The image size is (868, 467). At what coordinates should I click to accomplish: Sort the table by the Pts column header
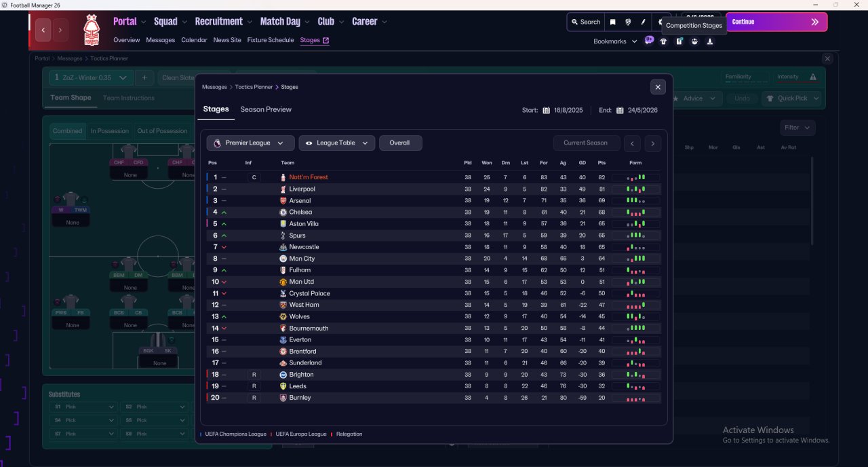click(x=601, y=163)
